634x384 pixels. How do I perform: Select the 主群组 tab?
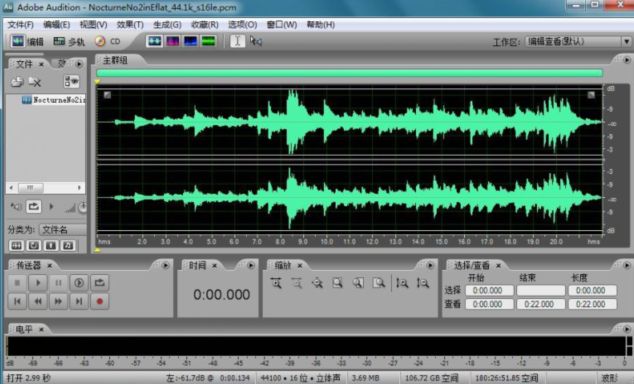[x=115, y=60]
